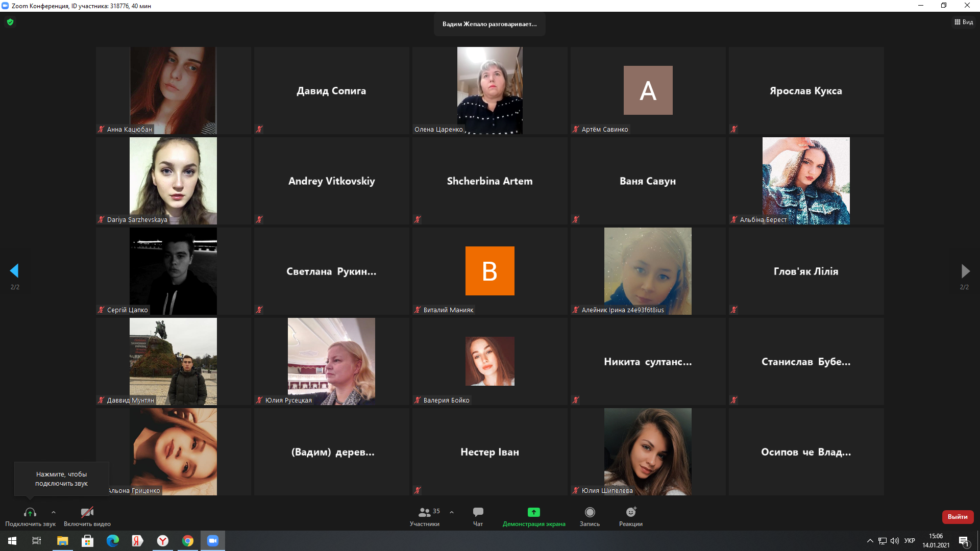Viewport: 980px width, 551px height.
Task: Open the Participants panel icon
Action: tap(424, 512)
